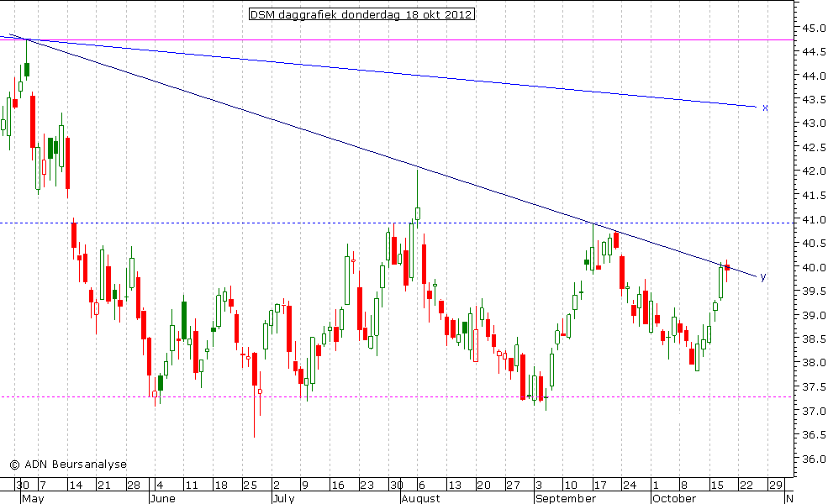Pick the 39.5 price axis label

(814, 291)
